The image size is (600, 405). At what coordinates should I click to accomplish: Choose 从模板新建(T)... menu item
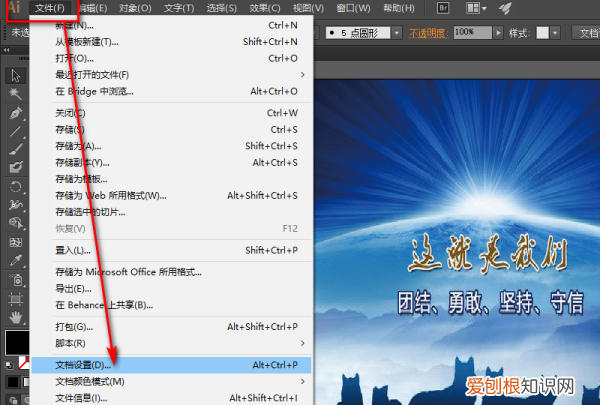(x=171, y=42)
